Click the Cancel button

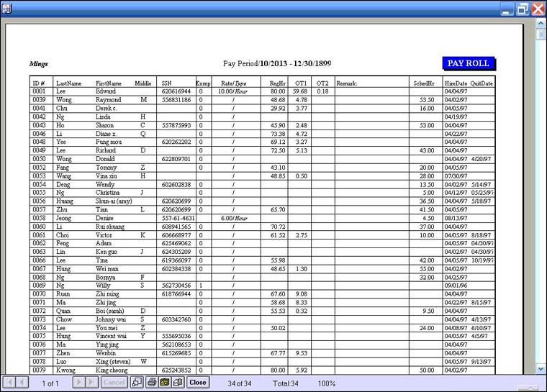114,382
